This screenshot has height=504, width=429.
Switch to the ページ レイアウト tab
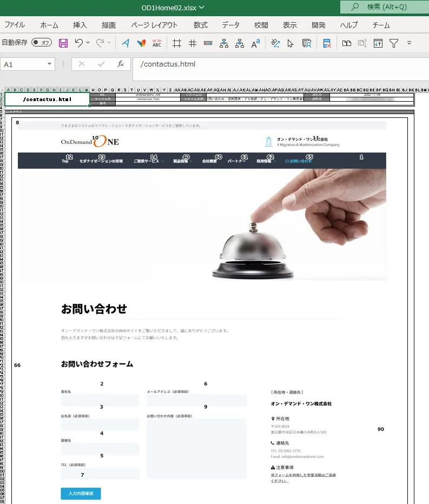154,25
